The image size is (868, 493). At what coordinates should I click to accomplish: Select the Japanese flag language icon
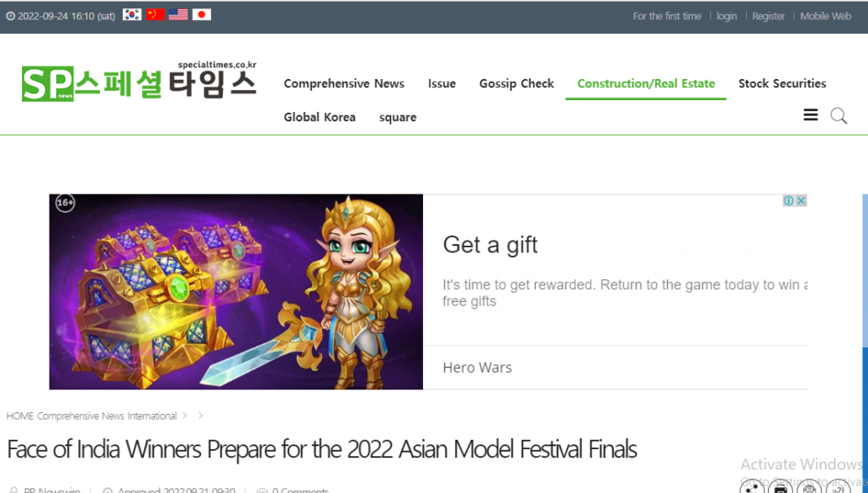point(202,15)
